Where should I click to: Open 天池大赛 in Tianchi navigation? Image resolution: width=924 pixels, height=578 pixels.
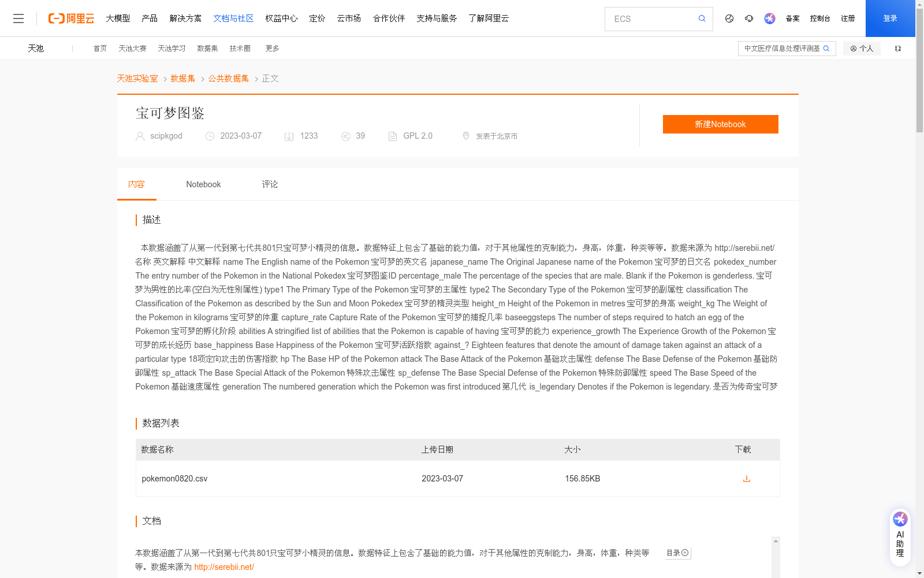pos(132,49)
